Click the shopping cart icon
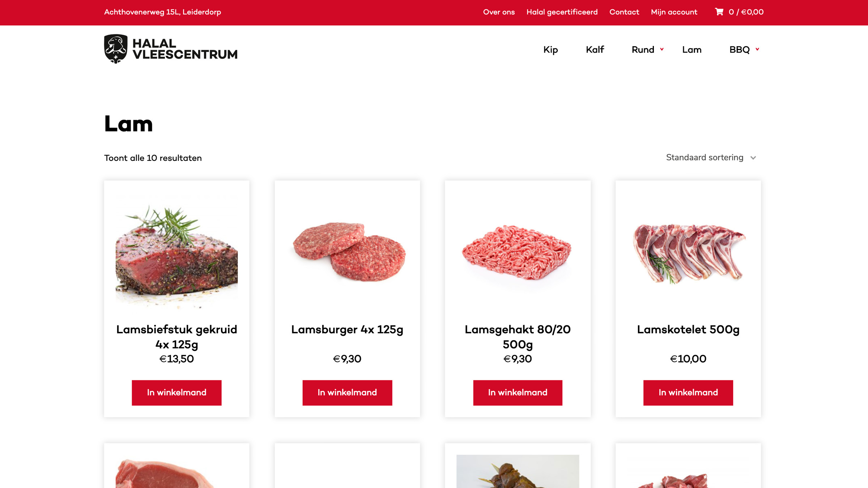The height and width of the screenshot is (488, 868). point(719,12)
